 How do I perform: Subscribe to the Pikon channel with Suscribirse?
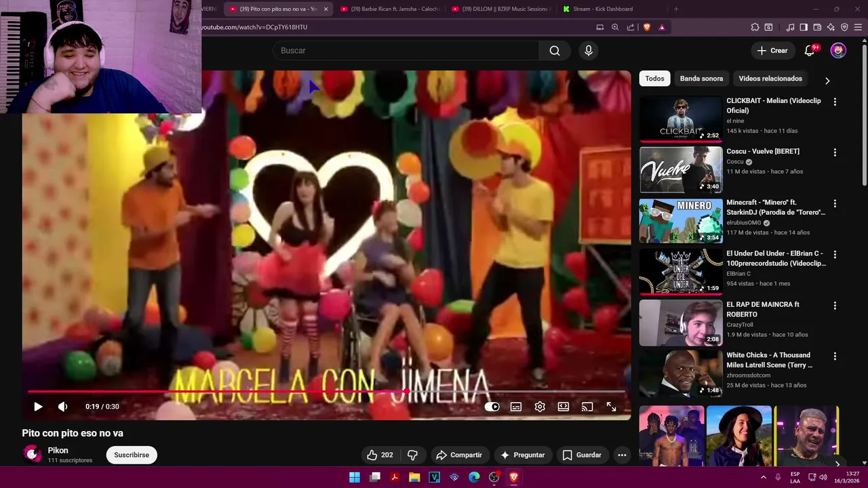pyautogui.click(x=132, y=455)
